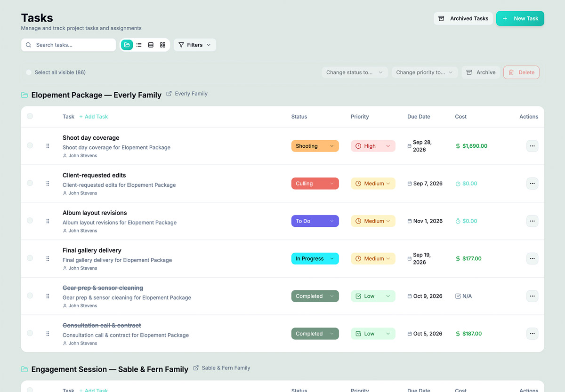Open the To Do status dropdown
This screenshot has width=565, height=392.
pyautogui.click(x=315, y=221)
